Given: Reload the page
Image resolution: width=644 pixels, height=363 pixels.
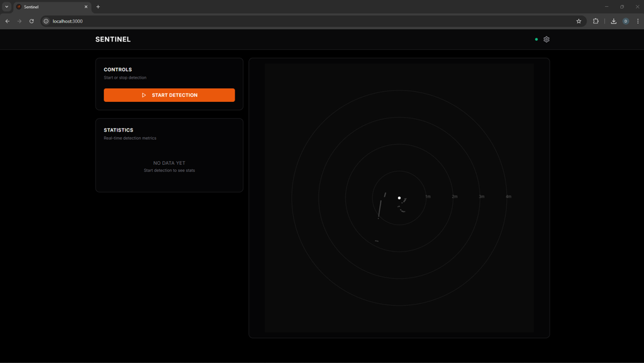Looking at the screenshot, I should [31, 21].
